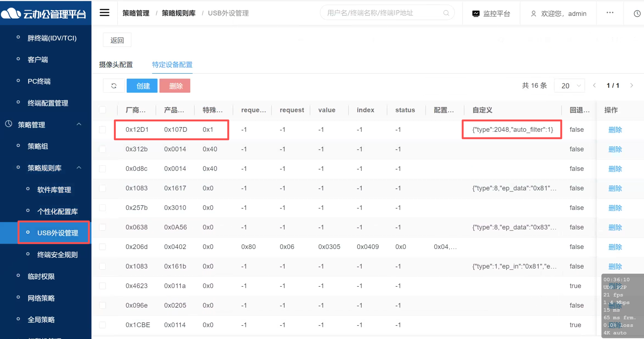Click the search magnifier icon

[446, 13]
